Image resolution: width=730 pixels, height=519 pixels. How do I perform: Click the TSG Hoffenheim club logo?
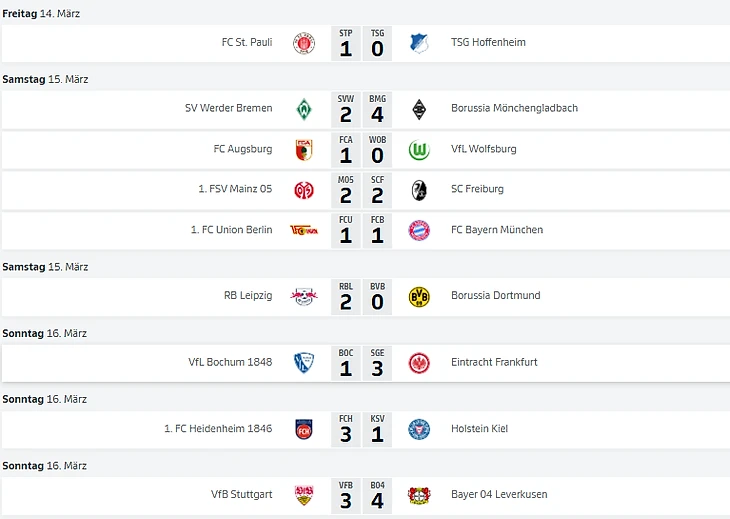tap(419, 43)
